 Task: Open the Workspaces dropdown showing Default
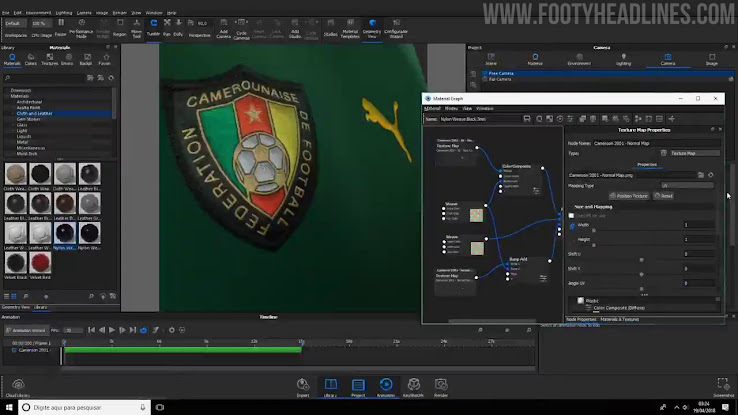[15, 23]
